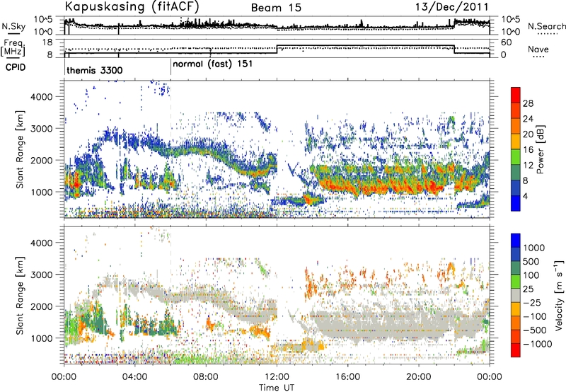The height and width of the screenshot is (392, 566).
Task: Click the CPID change marker line before 'normal (fast)'
Action: pyautogui.click(x=171, y=68)
